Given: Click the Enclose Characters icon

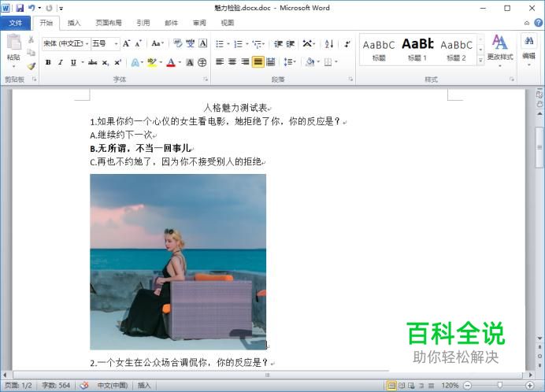Looking at the screenshot, I should (x=202, y=62).
